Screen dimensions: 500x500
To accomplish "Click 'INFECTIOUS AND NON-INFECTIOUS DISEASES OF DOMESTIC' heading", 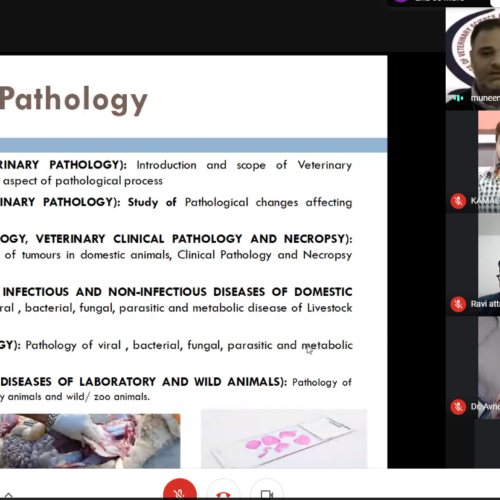I will coord(177,292).
